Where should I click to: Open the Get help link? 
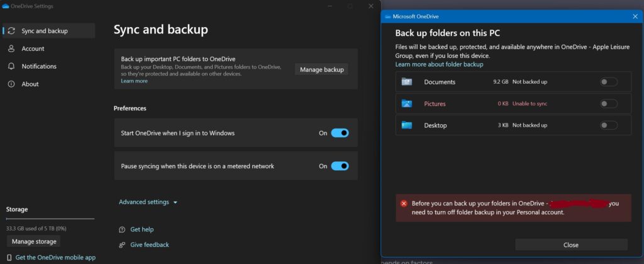(x=142, y=229)
